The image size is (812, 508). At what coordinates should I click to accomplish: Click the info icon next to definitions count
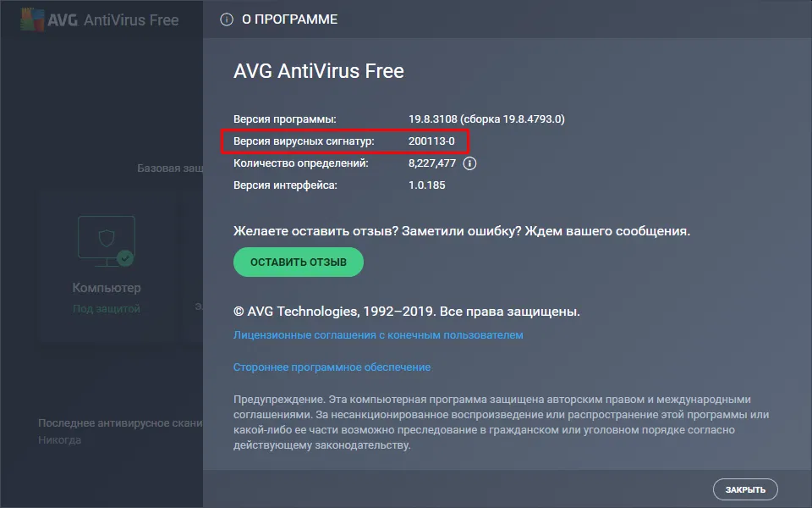click(470, 163)
